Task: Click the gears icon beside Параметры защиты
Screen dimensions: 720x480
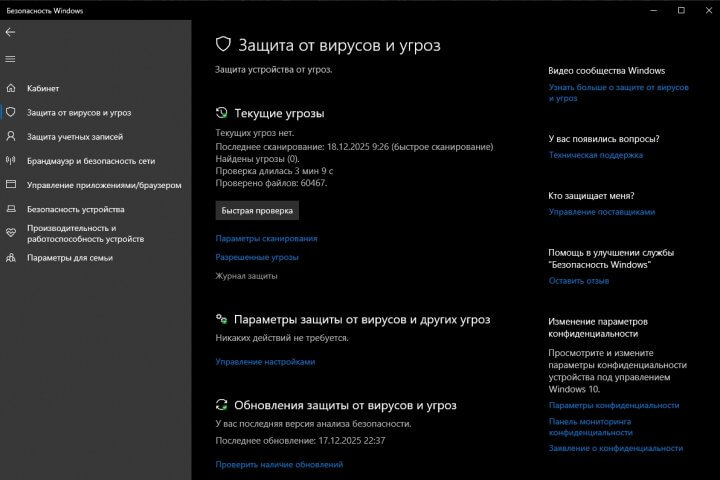Action: click(221, 319)
